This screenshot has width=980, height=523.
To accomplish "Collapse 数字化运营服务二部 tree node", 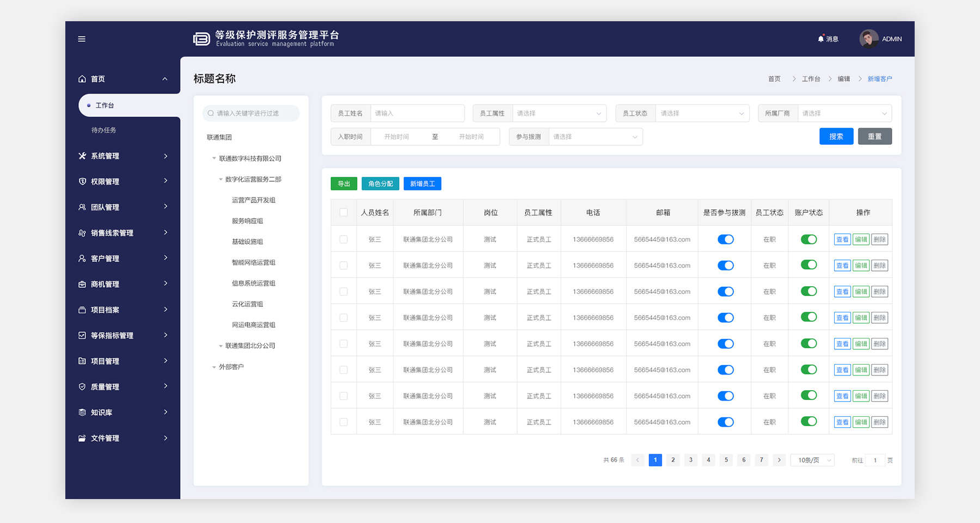I will 220,179.
